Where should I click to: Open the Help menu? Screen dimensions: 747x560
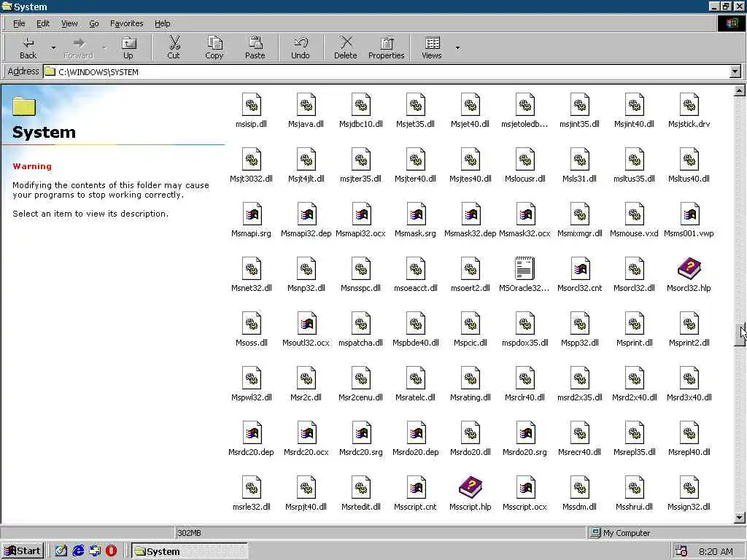click(162, 23)
